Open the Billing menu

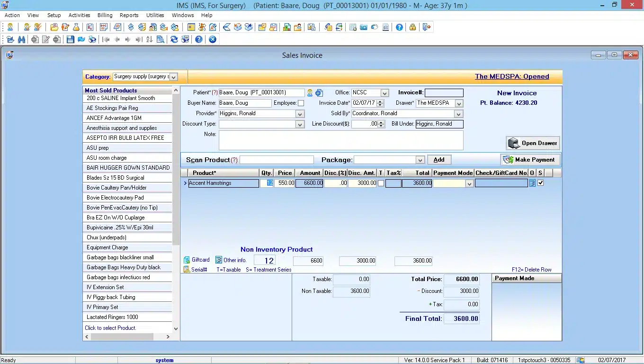pyautogui.click(x=105, y=15)
